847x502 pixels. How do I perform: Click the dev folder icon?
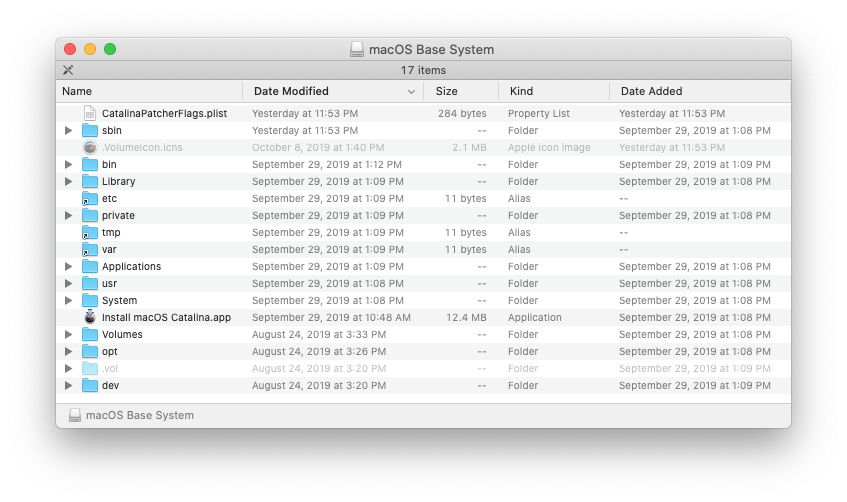click(x=90, y=386)
